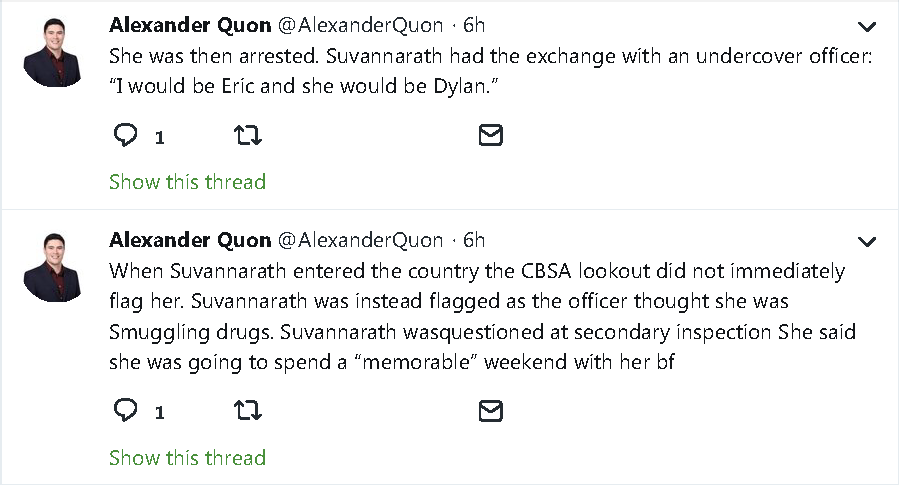Send first tweet via direct message envelope
This screenshot has width=899, height=485.
(490, 135)
